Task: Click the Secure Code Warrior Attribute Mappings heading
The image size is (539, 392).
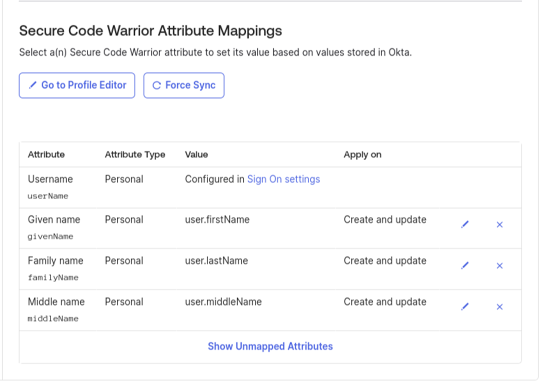Action: (x=151, y=31)
